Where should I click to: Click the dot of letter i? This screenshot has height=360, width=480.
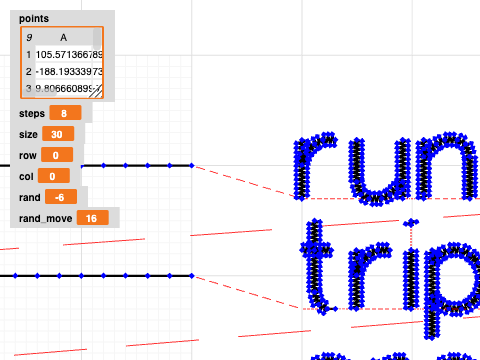pyautogui.click(x=411, y=223)
